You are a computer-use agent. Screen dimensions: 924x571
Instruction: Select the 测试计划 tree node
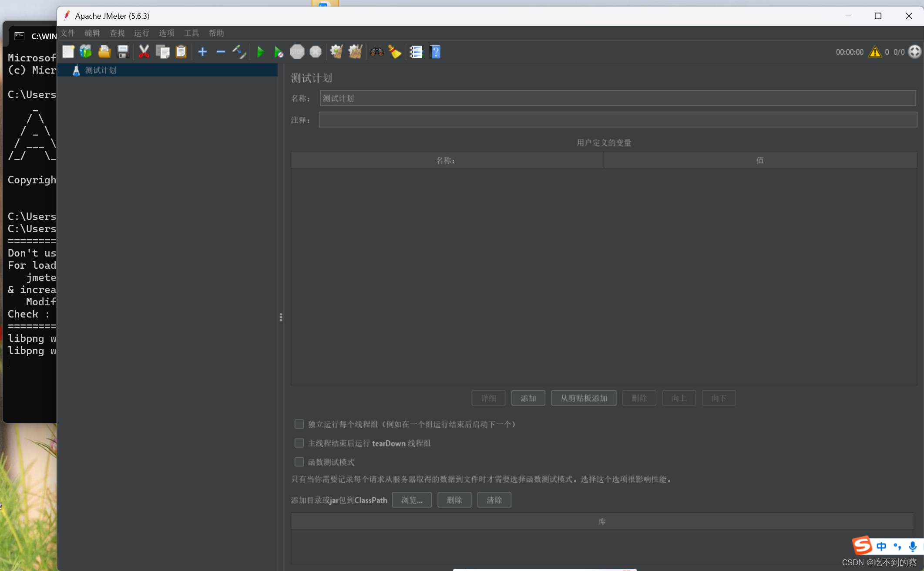click(101, 70)
